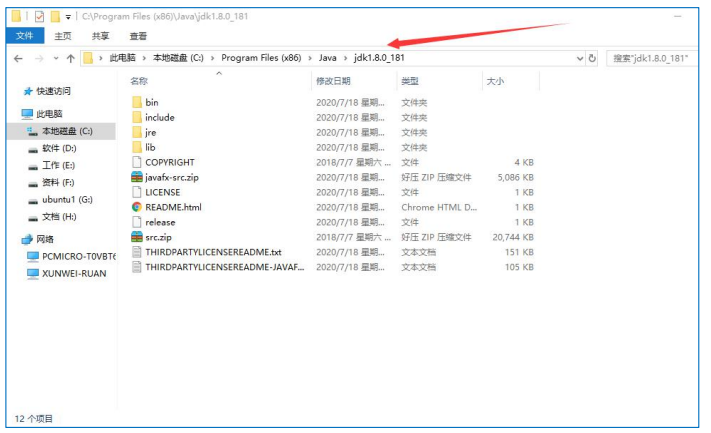Expand the address bar history dropdown

coord(578,58)
